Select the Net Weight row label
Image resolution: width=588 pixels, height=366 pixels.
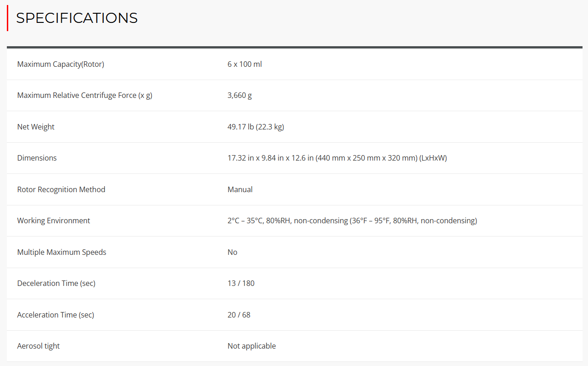(36, 127)
